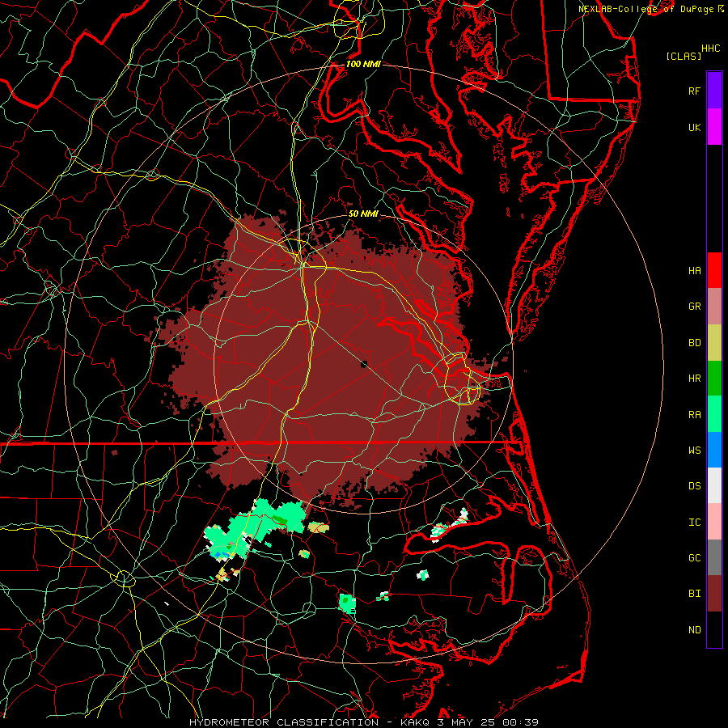Click the 'IC' legend label
Image resolution: width=728 pixels, height=728 pixels.
tap(694, 523)
